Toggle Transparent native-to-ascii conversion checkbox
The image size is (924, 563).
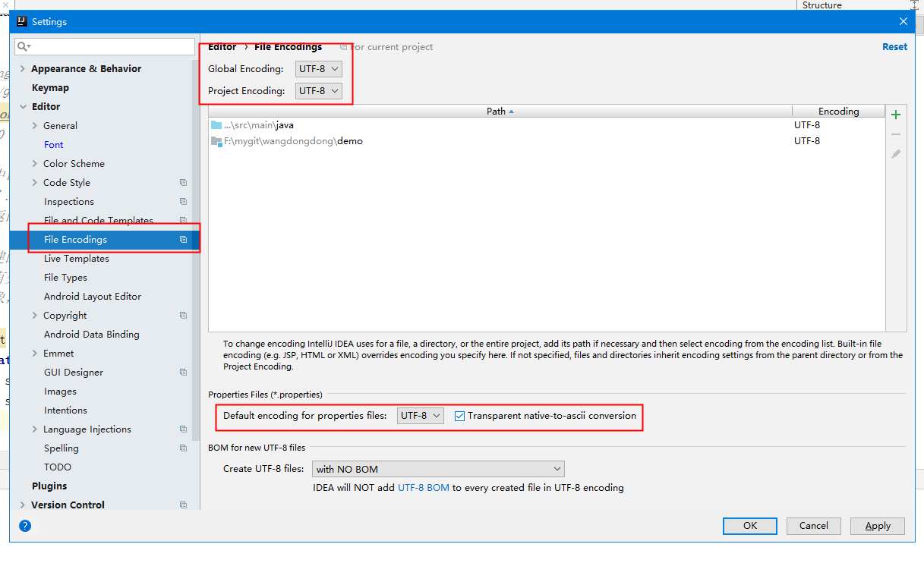[x=459, y=416]
